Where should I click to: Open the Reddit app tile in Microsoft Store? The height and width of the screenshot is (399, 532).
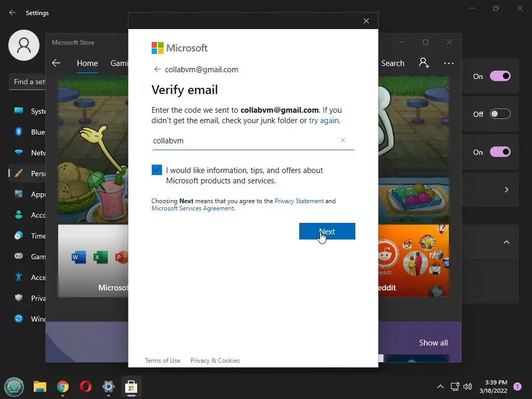click(414, 261)
